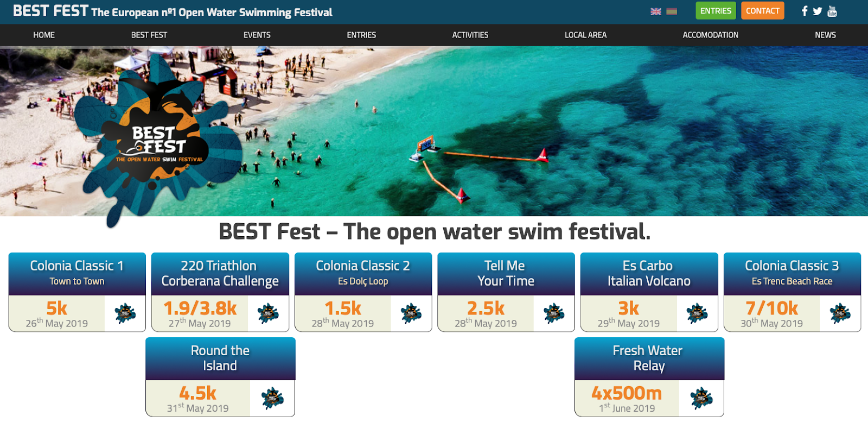This screenshot has height=441, width=868.
Task: Open the ACCOMODATION menu item
Action: click(x=711, y=35)
